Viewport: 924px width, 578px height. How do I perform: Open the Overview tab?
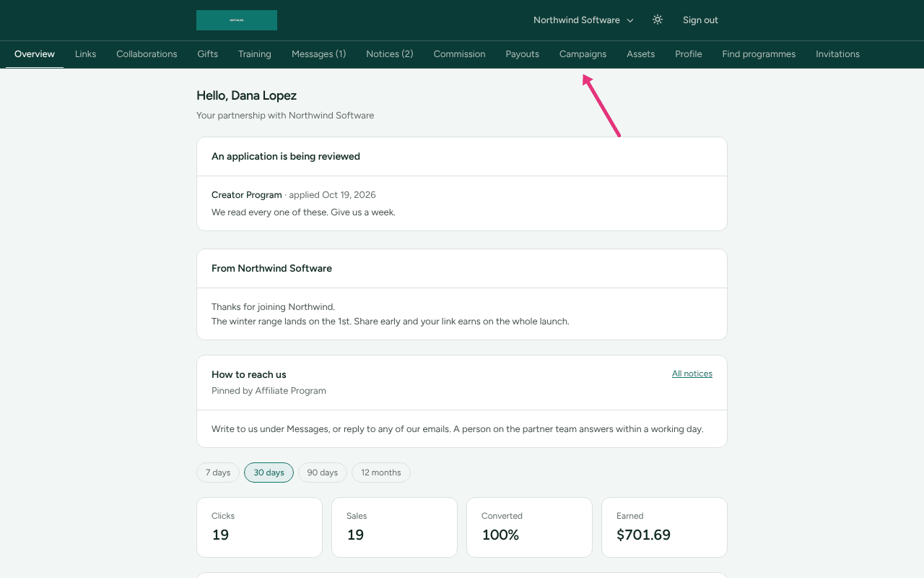(x=35, y=54)
